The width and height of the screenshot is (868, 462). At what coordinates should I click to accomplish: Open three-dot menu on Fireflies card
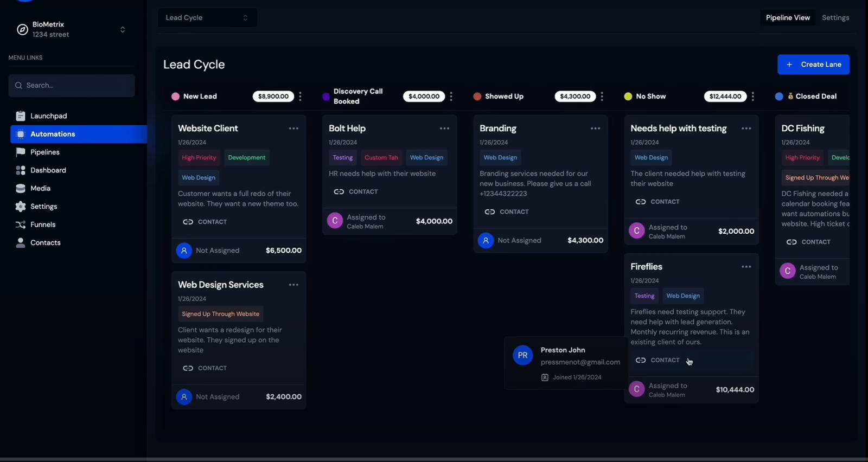pyautogui.click(x=746, y=267)
